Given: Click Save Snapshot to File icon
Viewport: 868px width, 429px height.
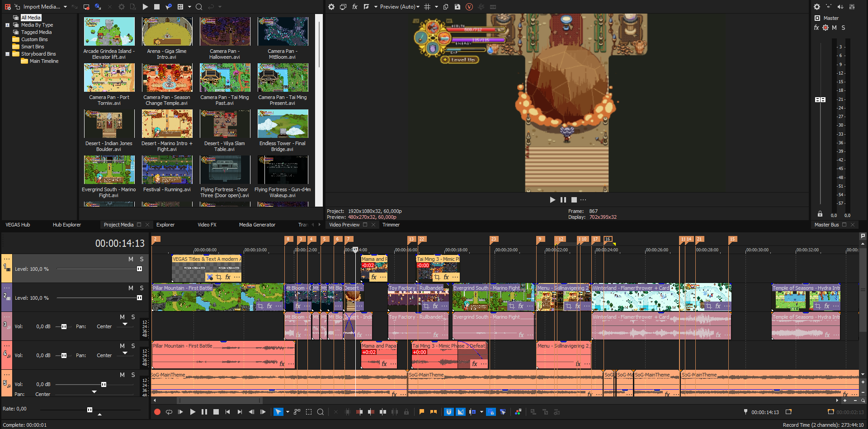Looking at the screenshot, I should tap(458, 7).
